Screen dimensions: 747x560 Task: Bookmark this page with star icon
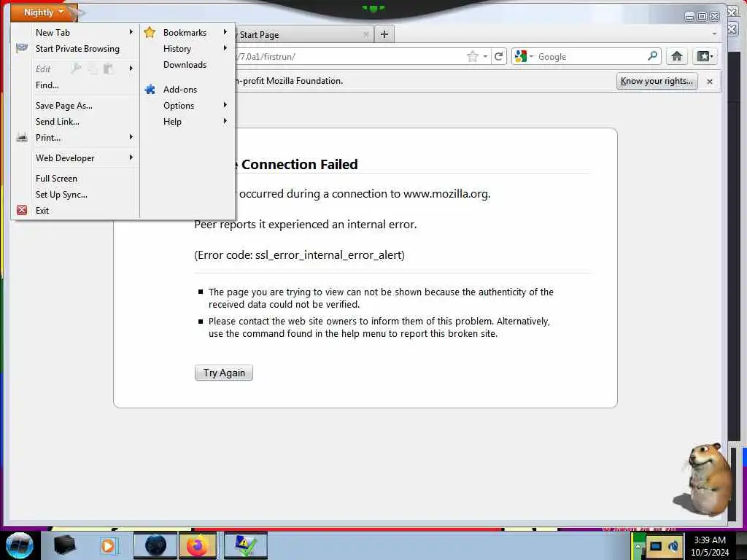472,57
